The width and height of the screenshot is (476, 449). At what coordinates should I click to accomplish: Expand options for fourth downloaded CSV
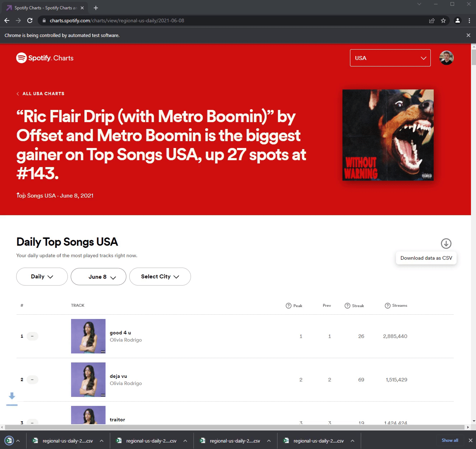[x=353, y=441]
